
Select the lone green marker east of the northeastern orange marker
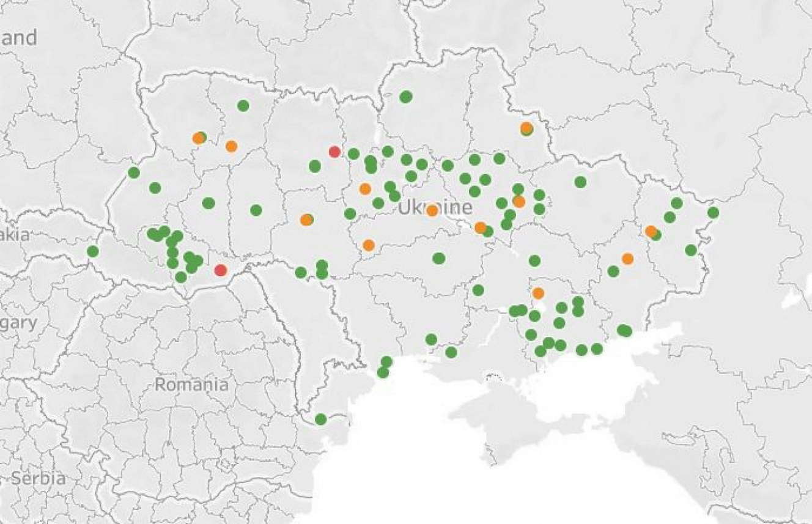point(580,182)
